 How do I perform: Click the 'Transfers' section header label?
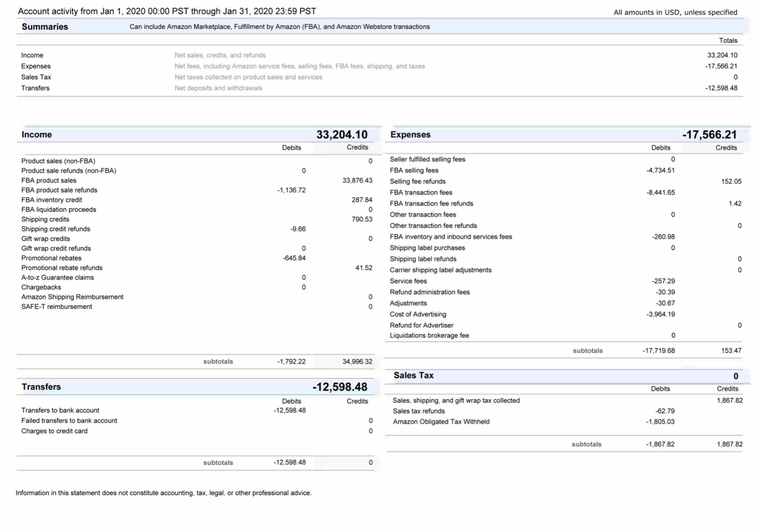[41, 387]
